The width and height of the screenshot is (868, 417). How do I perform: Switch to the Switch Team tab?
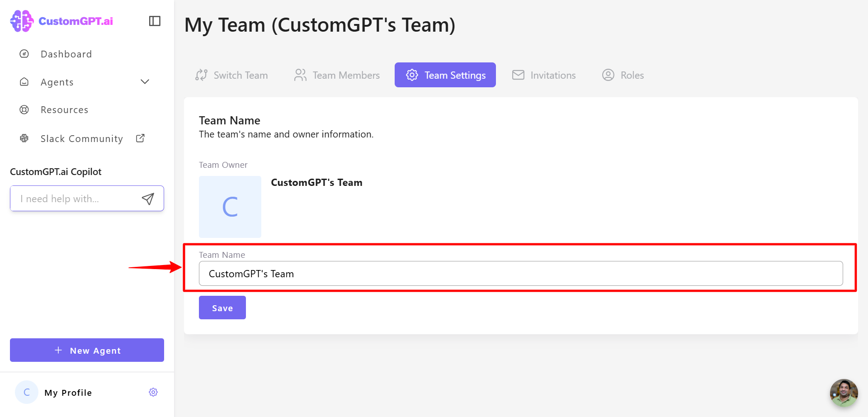click(231, 75)
